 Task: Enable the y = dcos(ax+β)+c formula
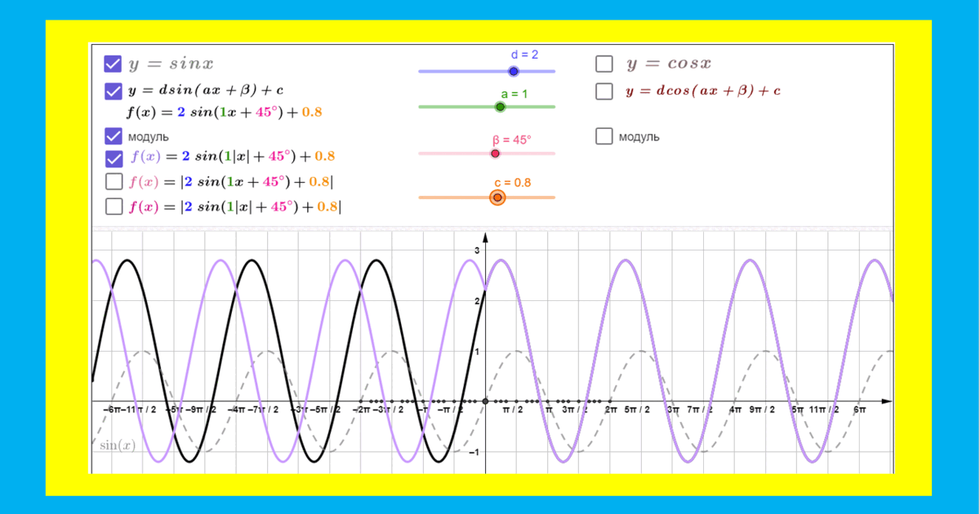click(604, 91)
